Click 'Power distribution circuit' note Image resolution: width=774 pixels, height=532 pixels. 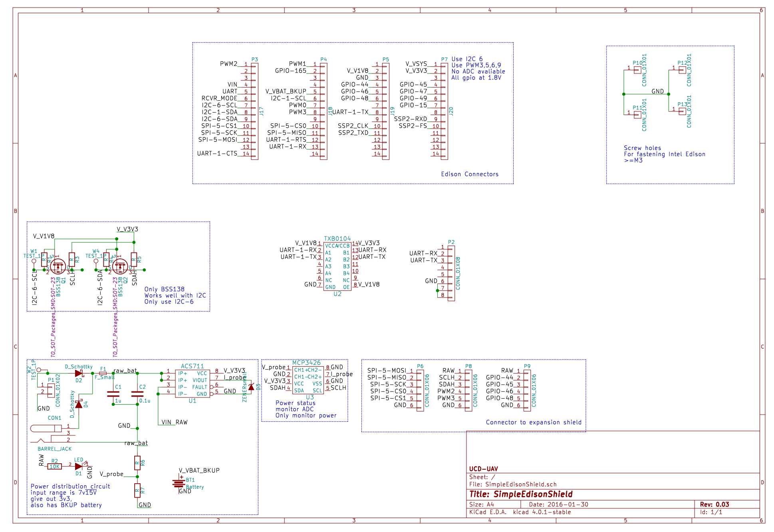coord(70,486)
